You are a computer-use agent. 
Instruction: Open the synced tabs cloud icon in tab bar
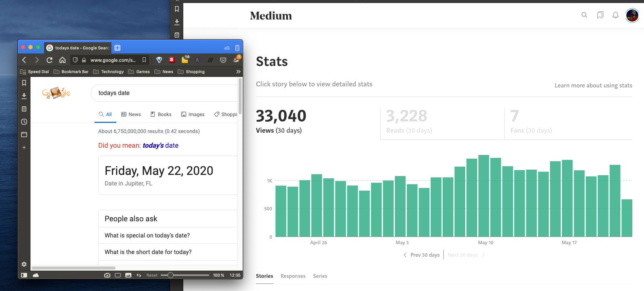(x=227, y=48)
